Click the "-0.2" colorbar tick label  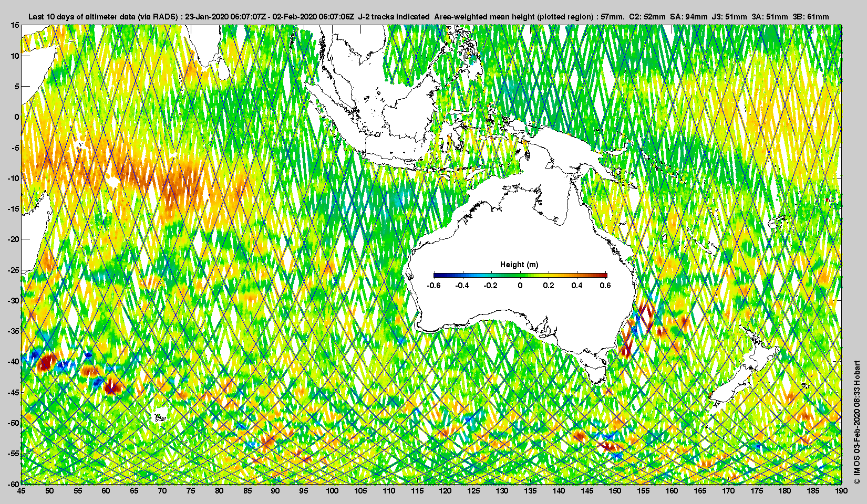click(491, 286)
